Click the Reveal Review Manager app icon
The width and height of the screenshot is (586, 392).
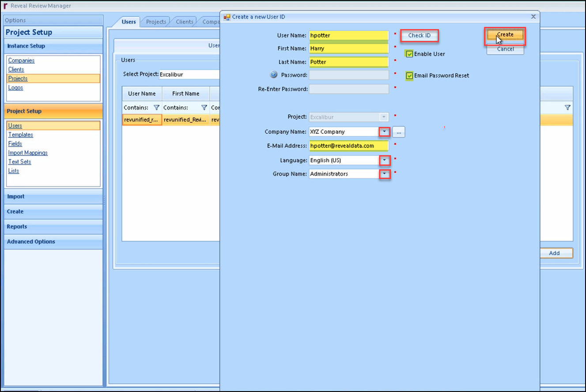click(x=5, y=6)
